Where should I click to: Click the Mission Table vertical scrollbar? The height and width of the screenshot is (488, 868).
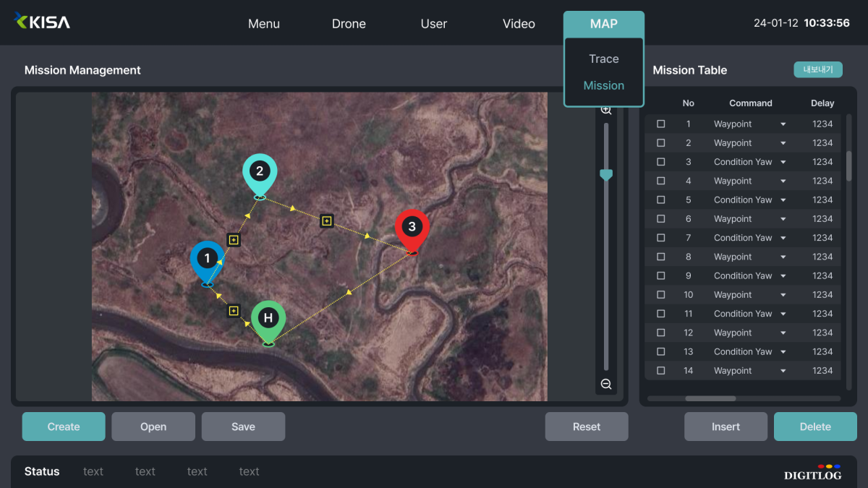click(x=849, y=166)
